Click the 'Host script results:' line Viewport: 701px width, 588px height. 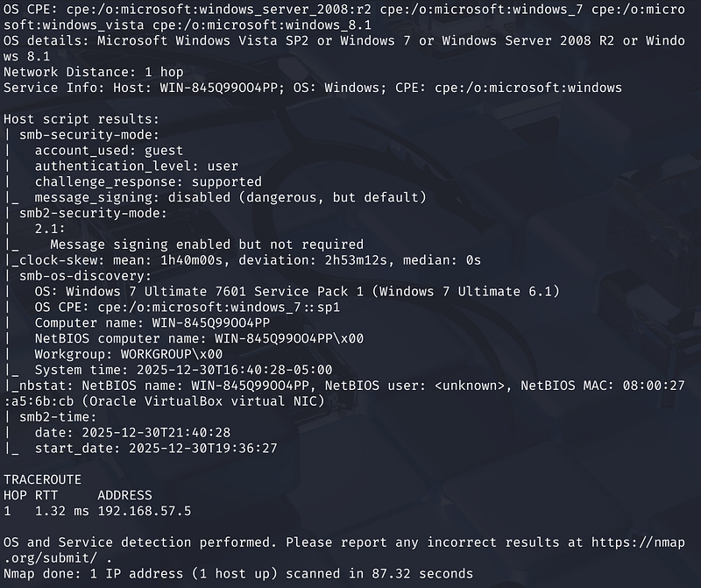(x=82, y=118)
